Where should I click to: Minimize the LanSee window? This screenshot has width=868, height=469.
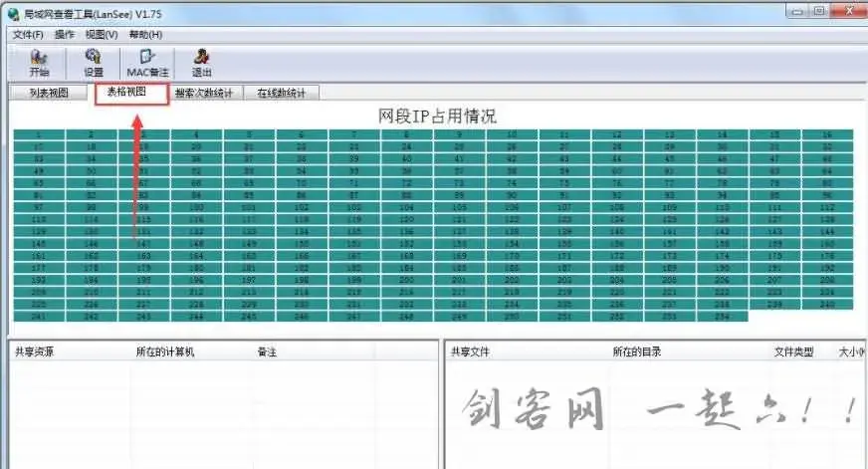[x=797, y=11]
